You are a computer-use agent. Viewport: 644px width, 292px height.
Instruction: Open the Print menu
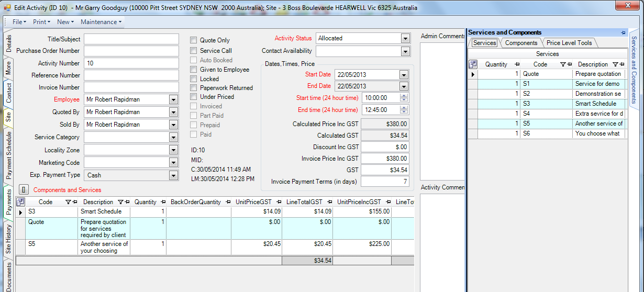41,22
